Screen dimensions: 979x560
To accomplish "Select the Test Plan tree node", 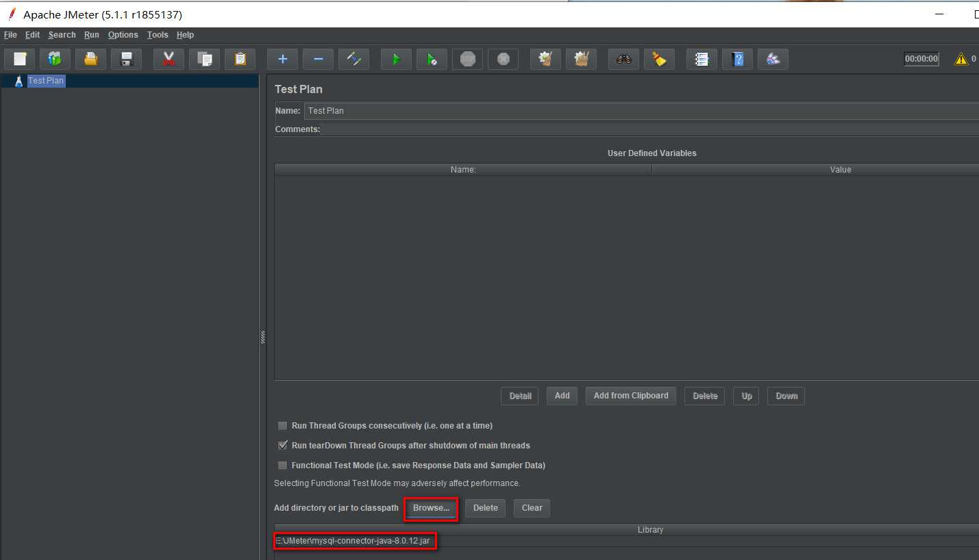I will [46, 81].
